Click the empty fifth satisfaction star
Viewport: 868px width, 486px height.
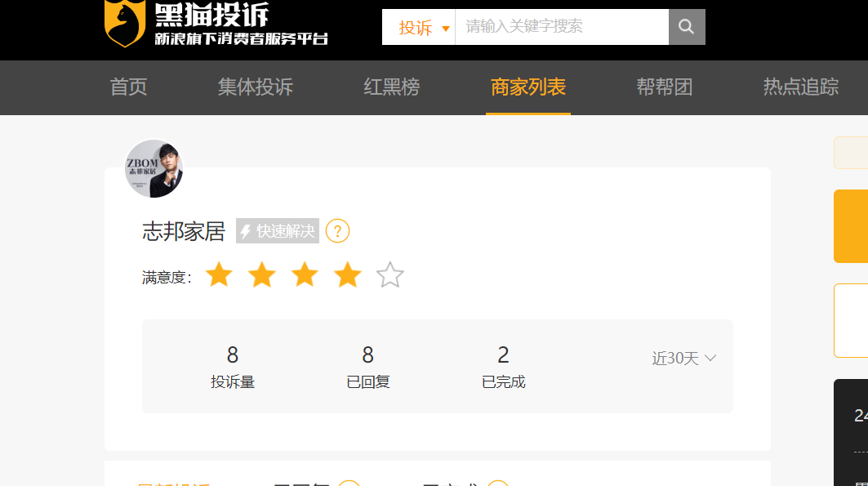tap(389, 275)
